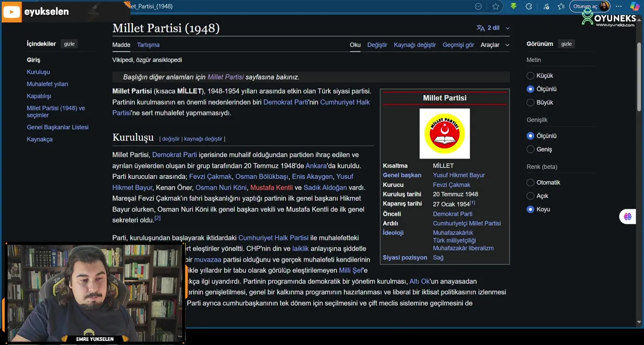
Task: Open the music note media control icon
Action: coord(546,6)
